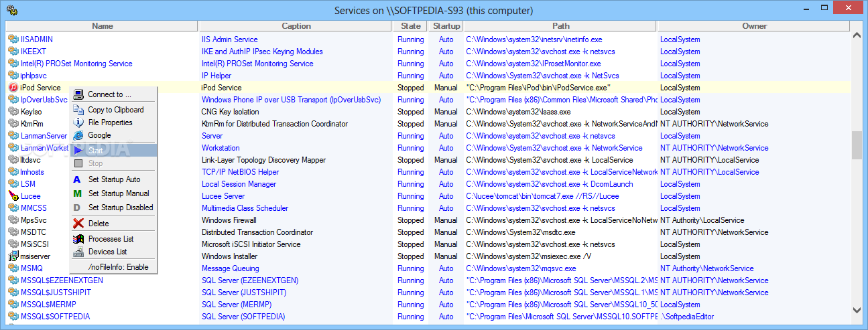Click the Google browser icon
This screenshot has width=868, height=330.
tap(78, 135)
